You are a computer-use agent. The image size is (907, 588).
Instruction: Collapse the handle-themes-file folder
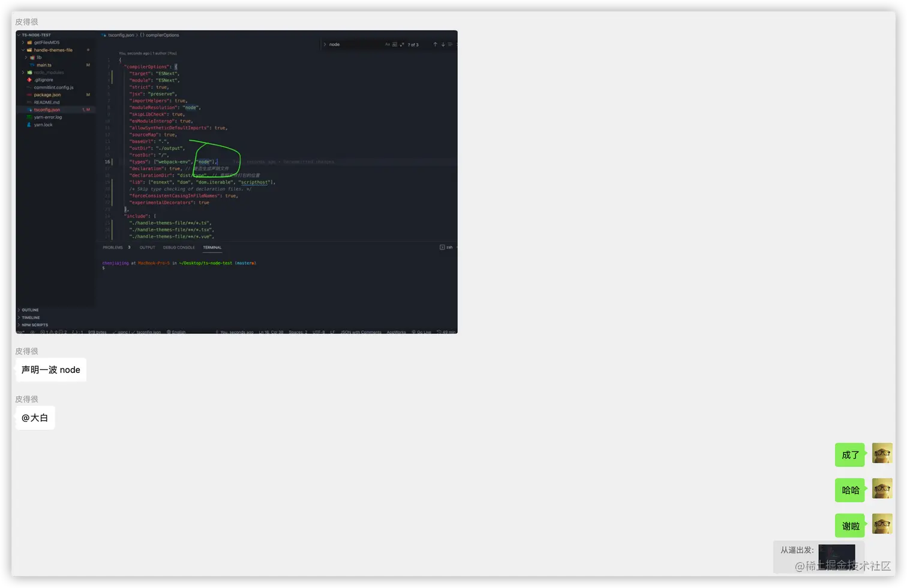[x=23, y=50]
